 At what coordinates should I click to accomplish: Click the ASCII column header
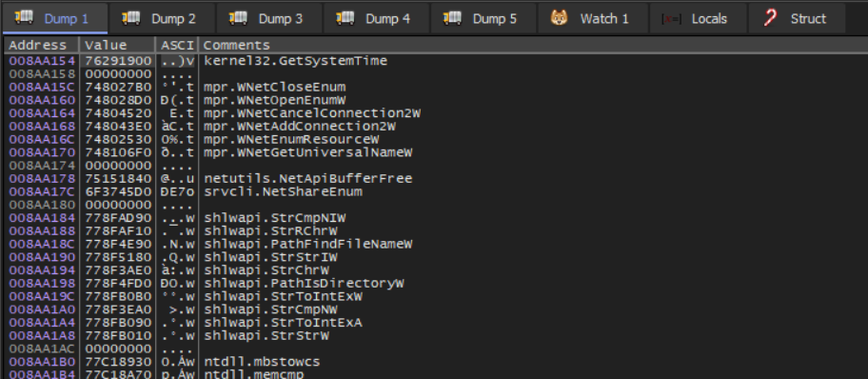(178, 46)
